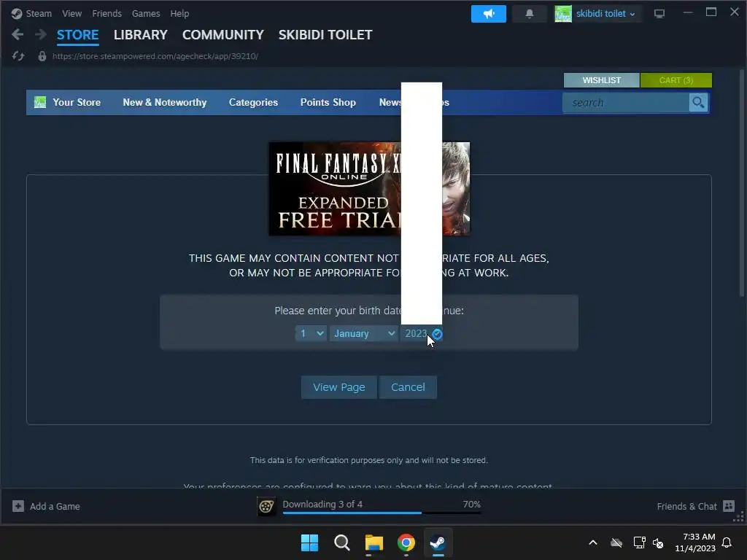
Task: Open Your Store menu
Action: [x=77, y=102]
